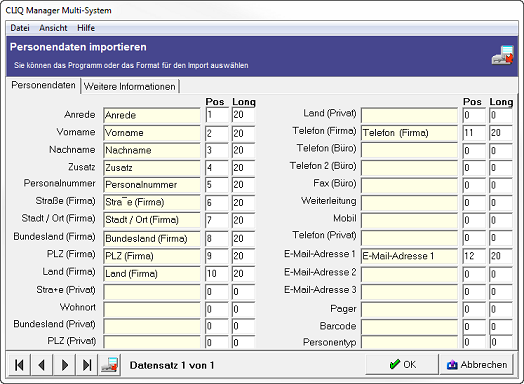The width and height of the screenshot is (524, 384).
Task: Click the Pos field of Zusatz row
Action: tap(217, 168)
